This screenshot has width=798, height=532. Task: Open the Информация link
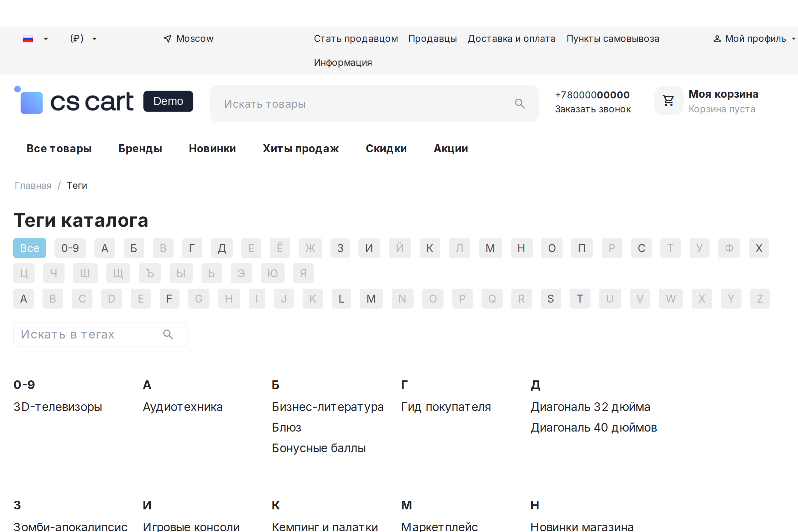(343, 63)
